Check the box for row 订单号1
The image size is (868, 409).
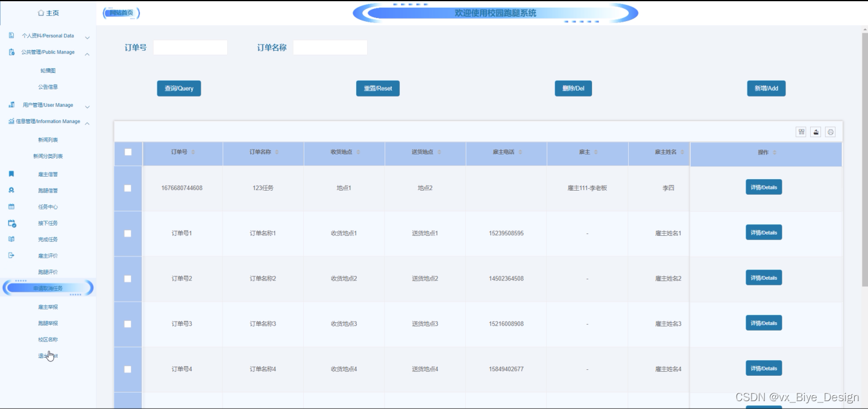tap(128, 233)
